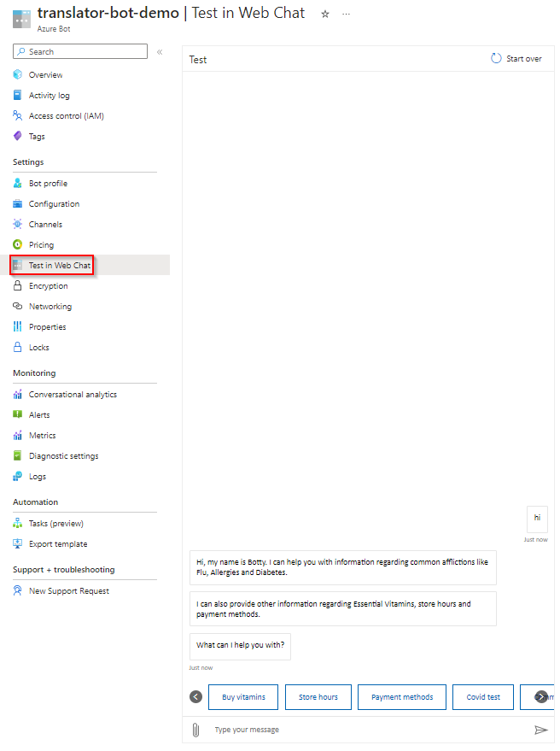This screenshot has height=751, width=560.
Task: Open the Export template entry
Action: click(58, 544)
